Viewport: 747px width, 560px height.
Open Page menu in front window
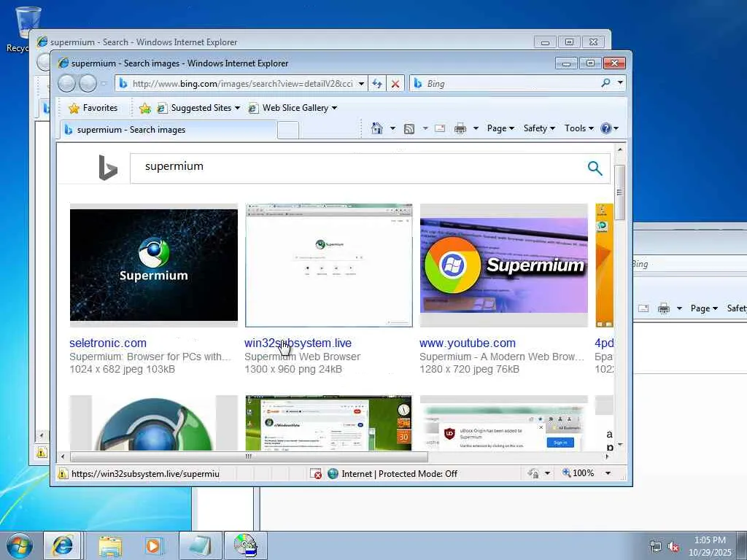point(500,128)
